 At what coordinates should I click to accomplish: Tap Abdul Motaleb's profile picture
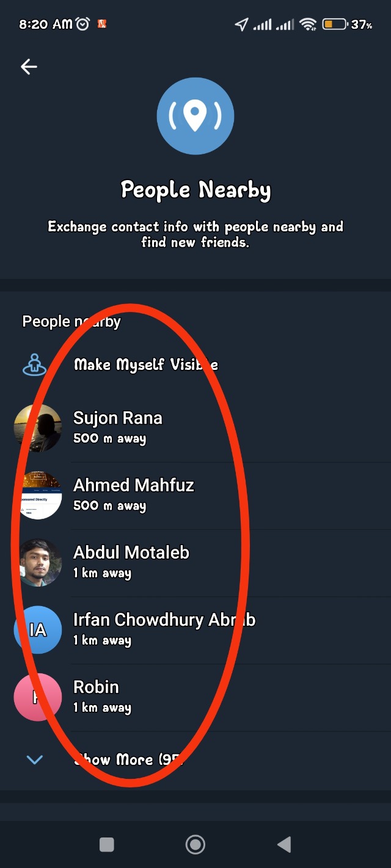tap(38, 562)
